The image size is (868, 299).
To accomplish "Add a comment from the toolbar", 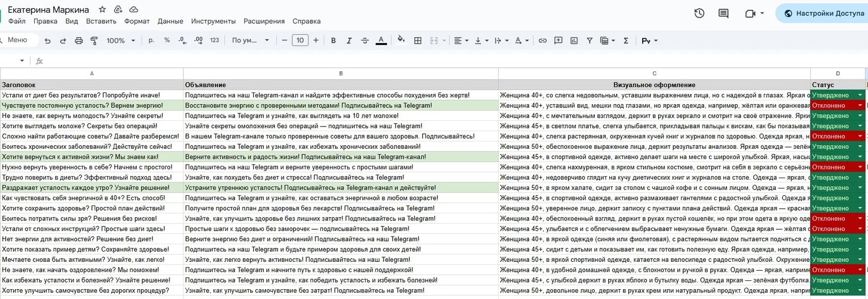I will pos(558,40).
